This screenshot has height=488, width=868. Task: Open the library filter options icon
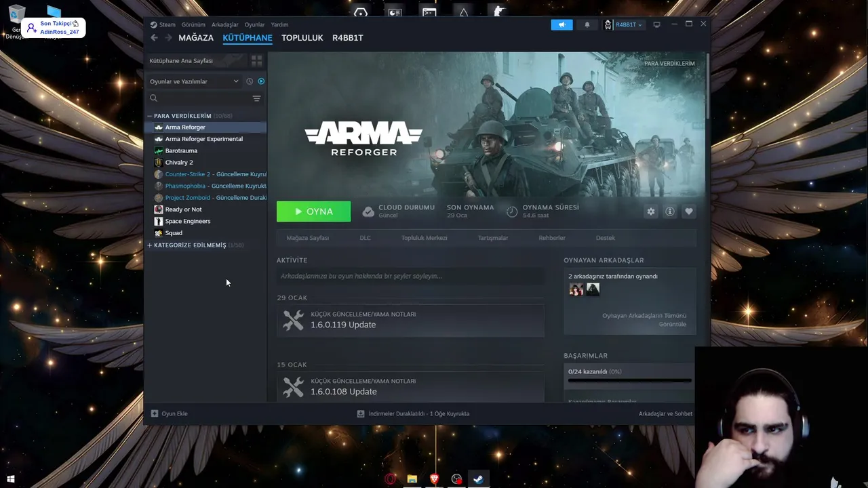tap(256, 98)
